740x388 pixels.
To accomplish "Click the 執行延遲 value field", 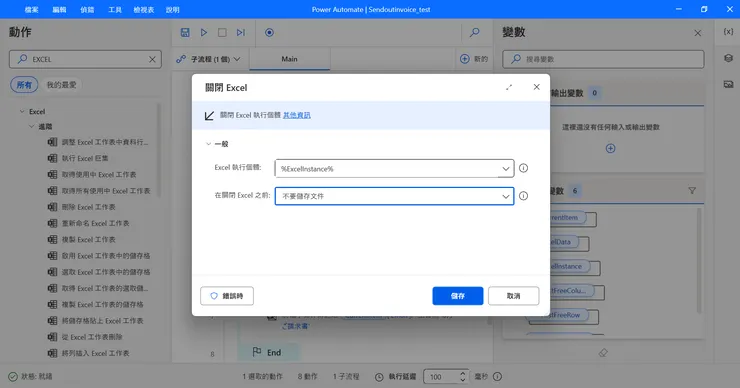I will (x=441, y=377).
